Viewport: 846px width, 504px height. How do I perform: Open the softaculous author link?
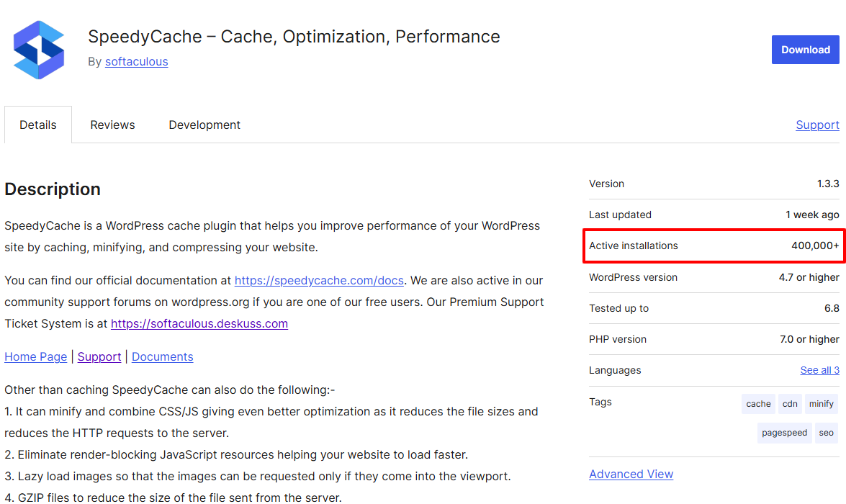tap(137, 61)
